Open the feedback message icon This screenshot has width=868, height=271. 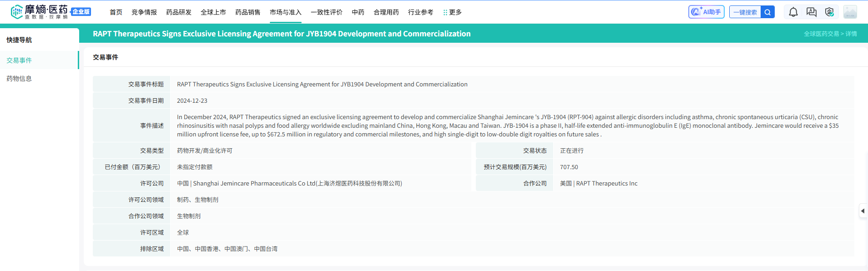click(x=811, y=12)
